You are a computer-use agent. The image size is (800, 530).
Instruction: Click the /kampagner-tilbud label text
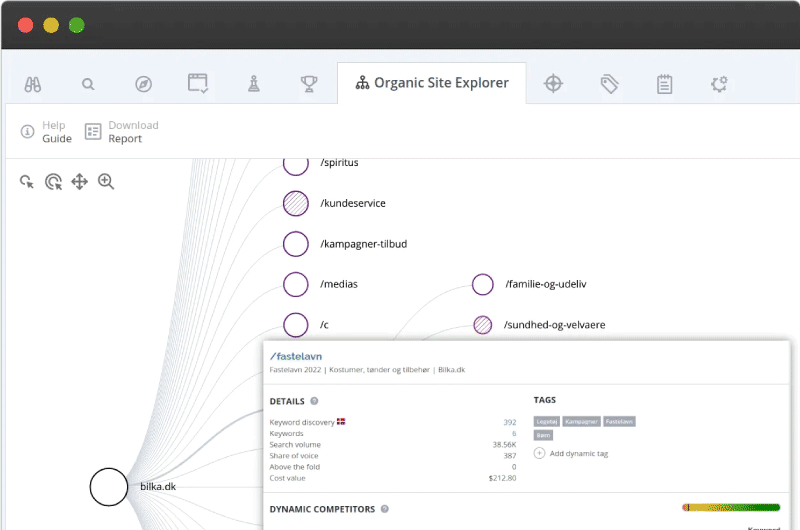pyautogui.click(x=364, y=244)
